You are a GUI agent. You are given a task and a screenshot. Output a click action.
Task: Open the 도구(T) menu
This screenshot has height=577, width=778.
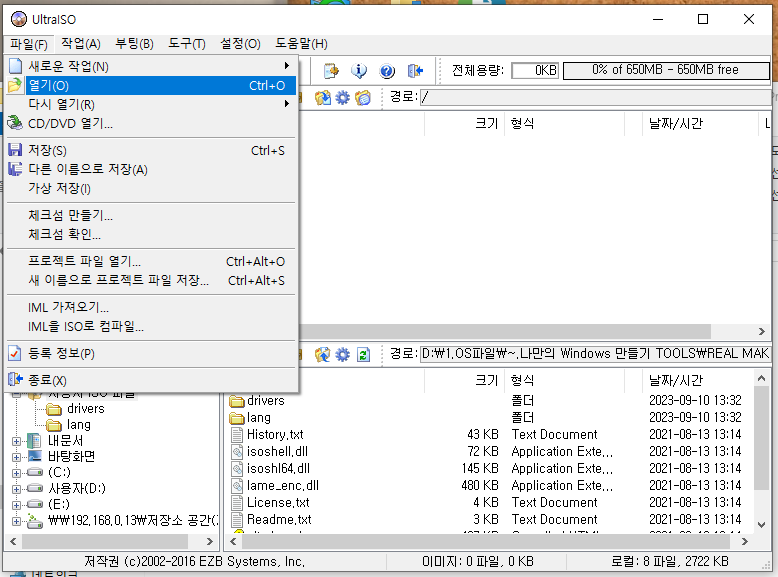(187, 44)
